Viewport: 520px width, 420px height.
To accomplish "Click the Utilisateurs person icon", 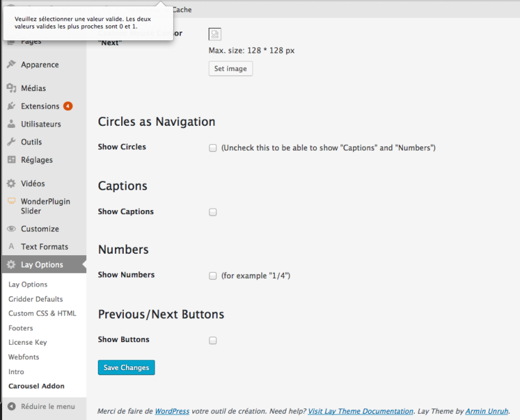I will 11,124.
